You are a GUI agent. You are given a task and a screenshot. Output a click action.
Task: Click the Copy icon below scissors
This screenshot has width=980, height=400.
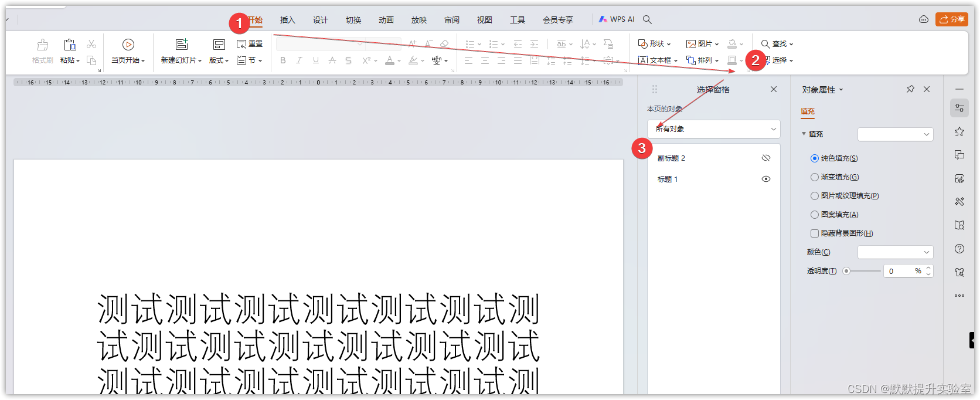point(91,60)
